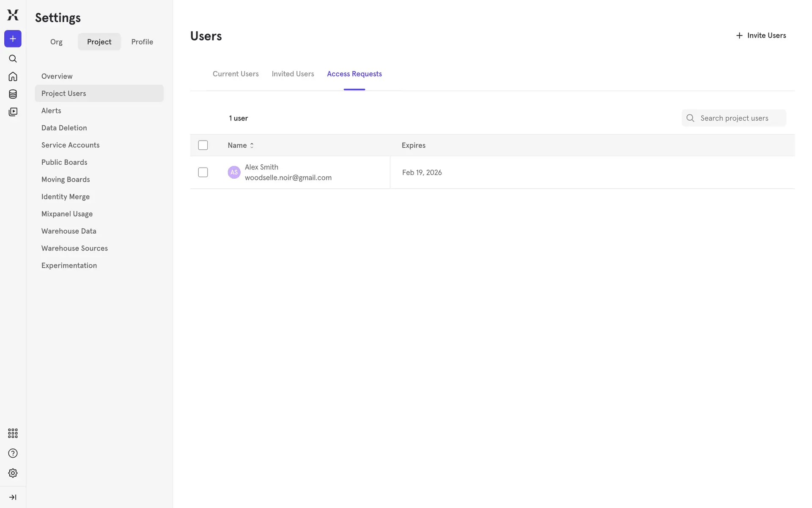Switch to Current Users tab

pyautogui.click(x=236, y=74)
